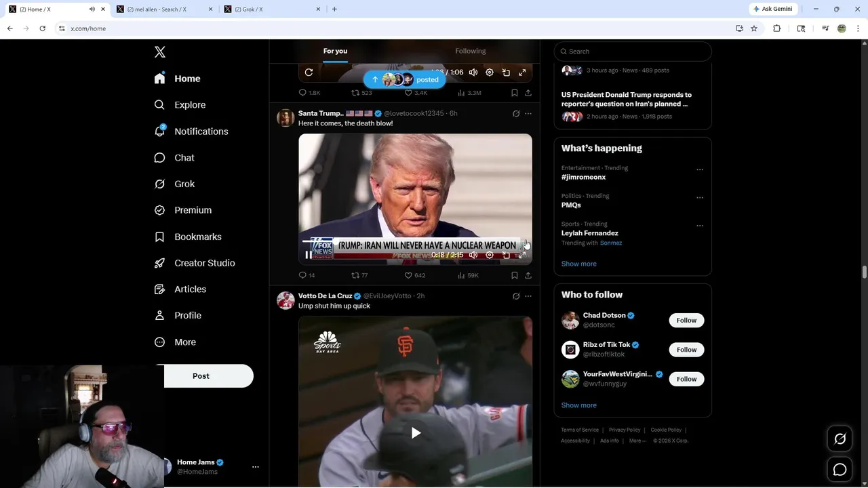
Task: Open more options for #jimromeonx trend
Action: (x=700, y=169)
